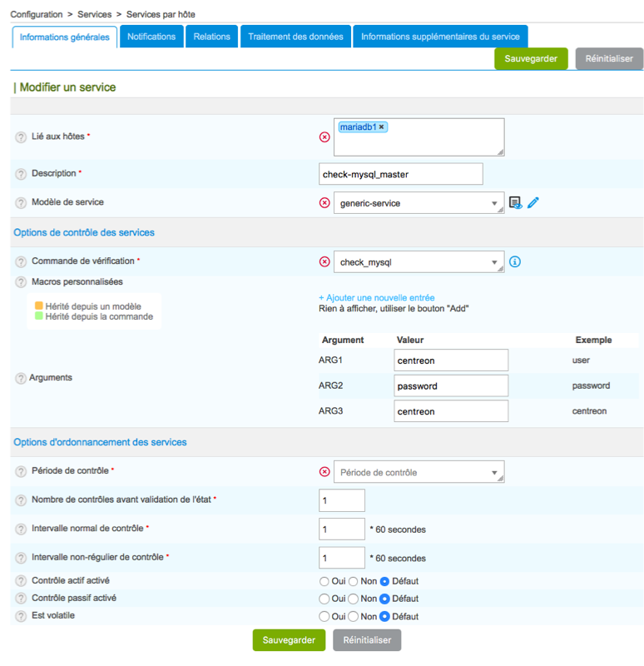Click the ARG2 password value field
This screenshot has width=644, height=666.
tap(450, 385)
